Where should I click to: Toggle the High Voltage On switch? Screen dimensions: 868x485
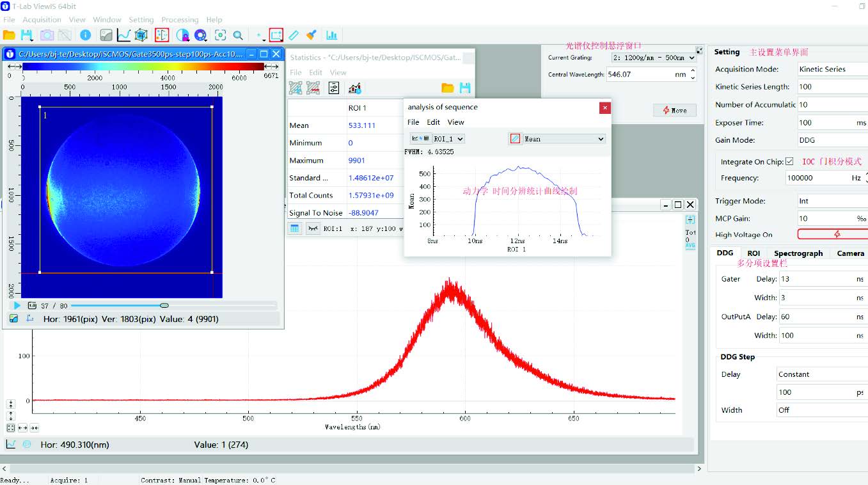[832, 234]
